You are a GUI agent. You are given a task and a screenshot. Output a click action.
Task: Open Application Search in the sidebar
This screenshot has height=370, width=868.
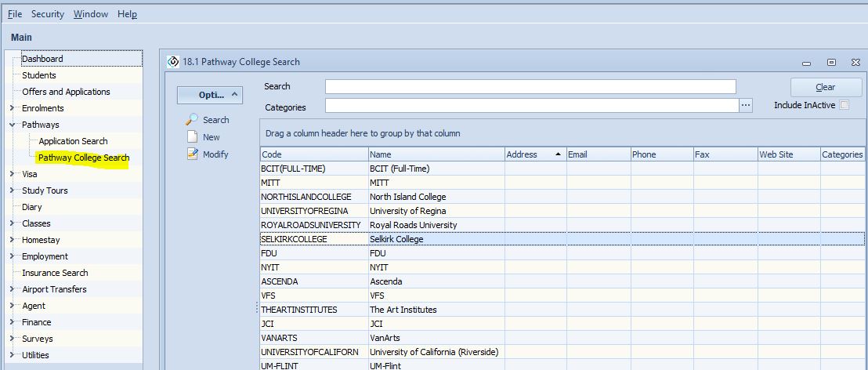pyautogui.click(x=73, y=141)
